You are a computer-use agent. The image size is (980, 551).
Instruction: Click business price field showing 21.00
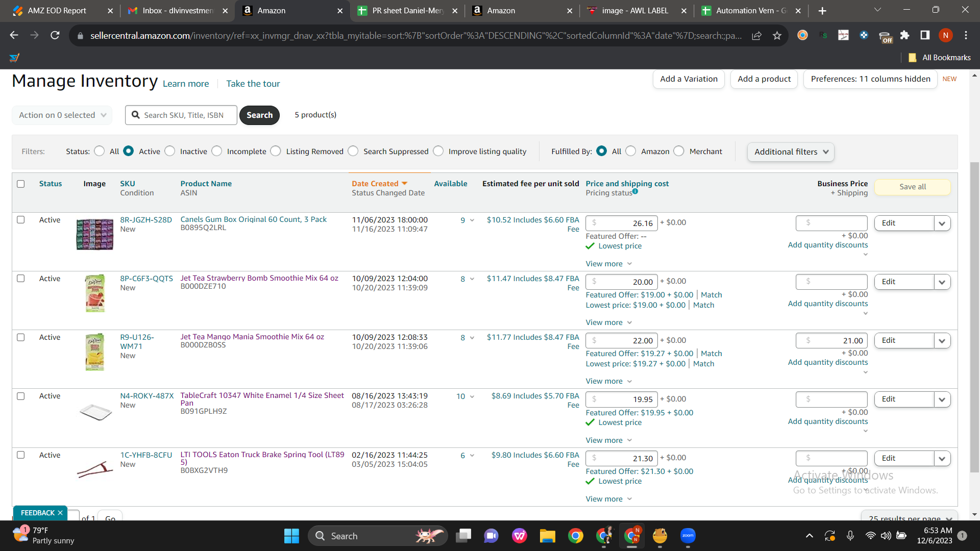coord(831,340)
